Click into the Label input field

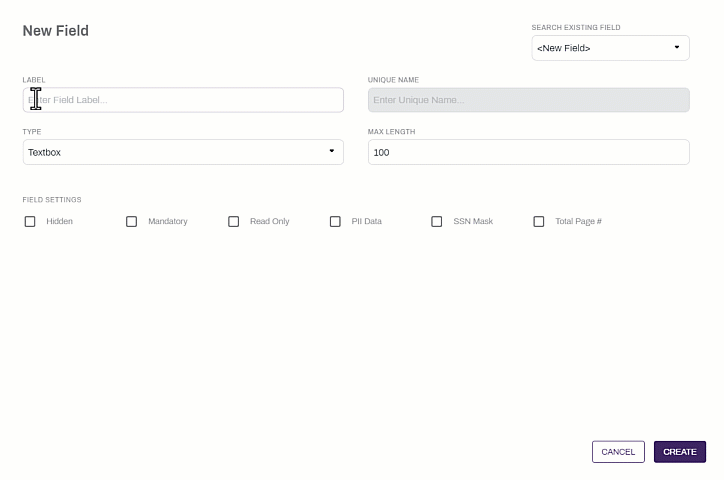[x=183, y=100]
